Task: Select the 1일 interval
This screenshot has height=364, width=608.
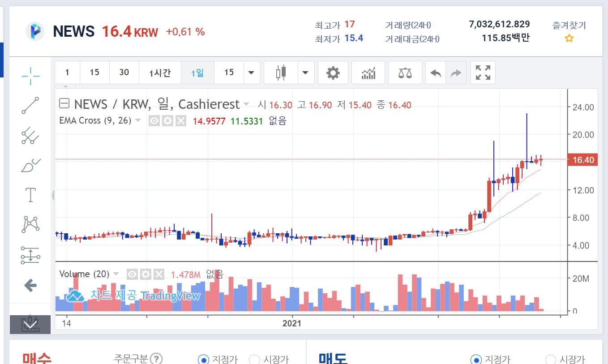Action: coord(197,73)
